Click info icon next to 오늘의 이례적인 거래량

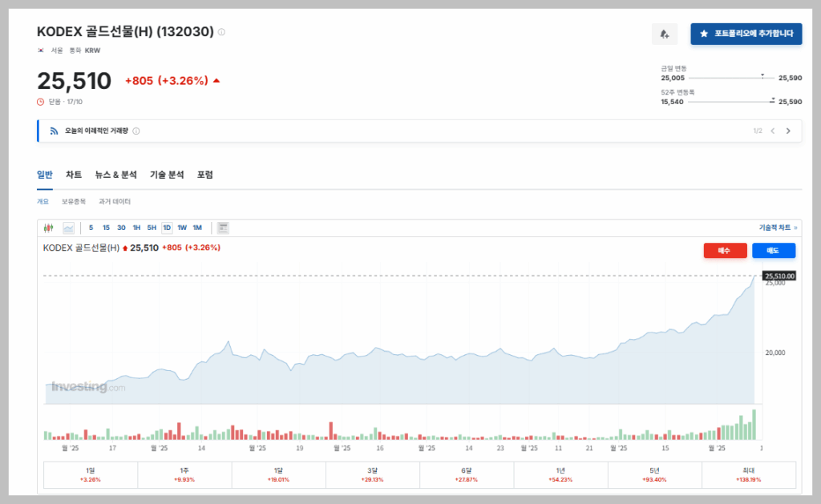(x=136, y=131)
